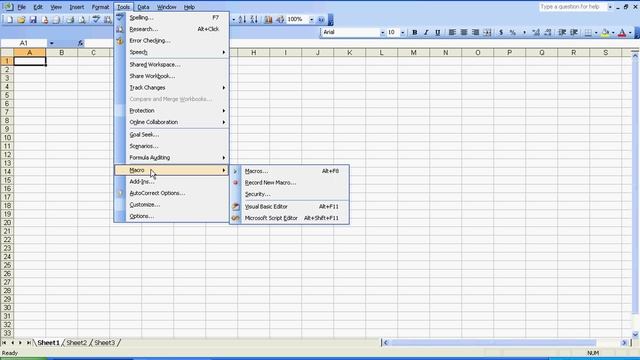Open the Zoom percentage dropdown arrow
The width and height of the screenshot is (640, 360).
coord(311,19)
